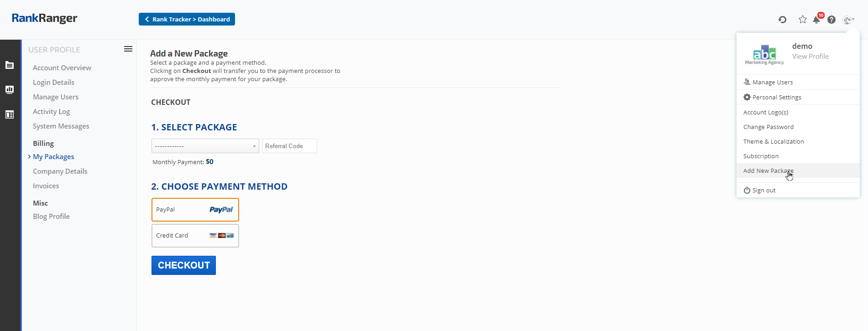Screen dimensions: 868x331
Task: Click the top icon in the dark left rail
Action: click(x=10, y=65)
